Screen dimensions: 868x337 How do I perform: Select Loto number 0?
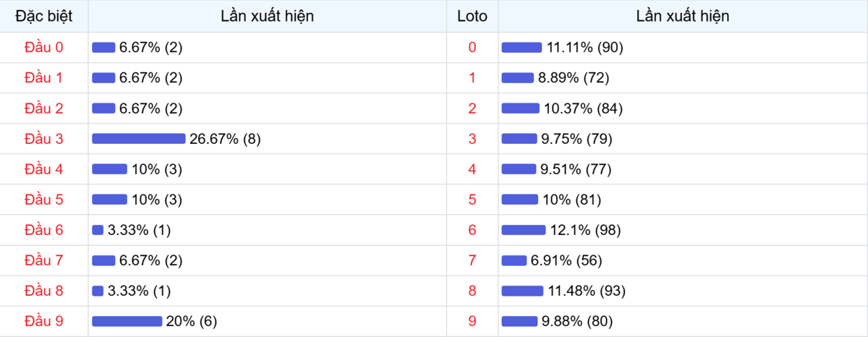(x=472, y=48)
